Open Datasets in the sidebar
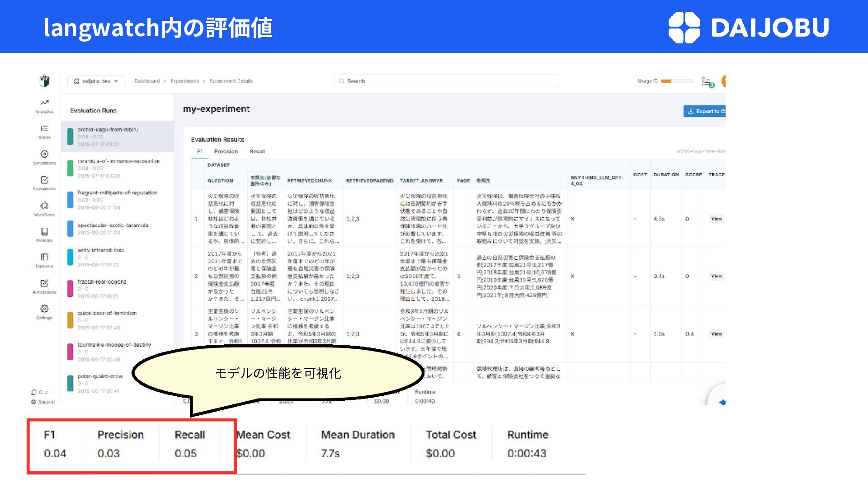This screenshot has height=488, width=868. (44, 261)
